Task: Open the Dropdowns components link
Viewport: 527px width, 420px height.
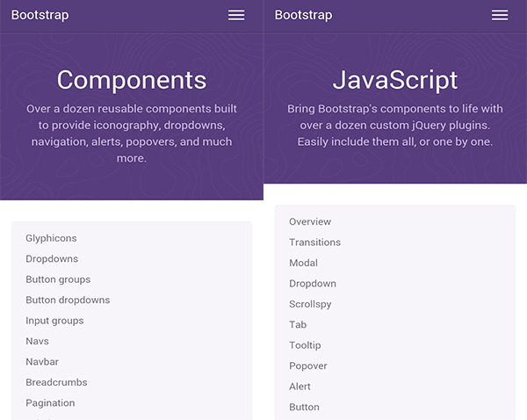Action: (52, 259)
